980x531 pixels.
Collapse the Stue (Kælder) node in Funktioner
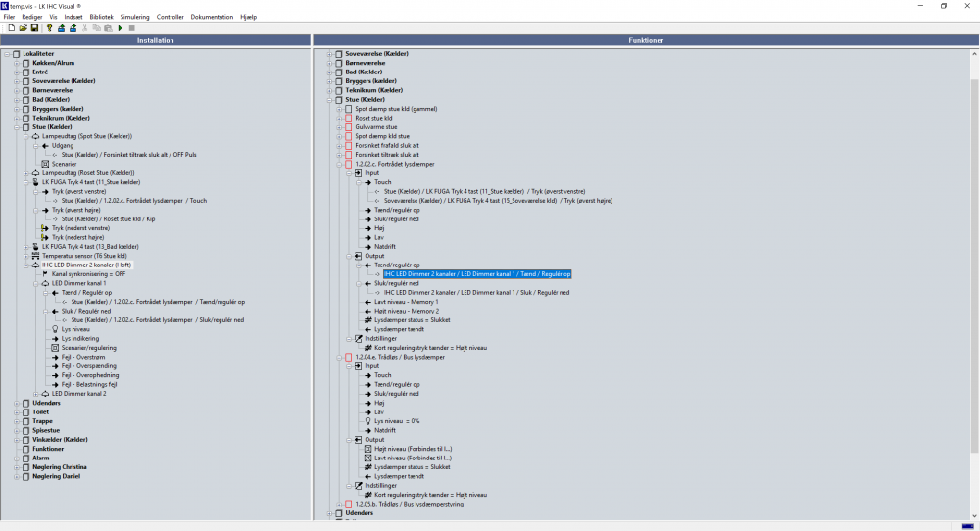(x=329, y=99)
